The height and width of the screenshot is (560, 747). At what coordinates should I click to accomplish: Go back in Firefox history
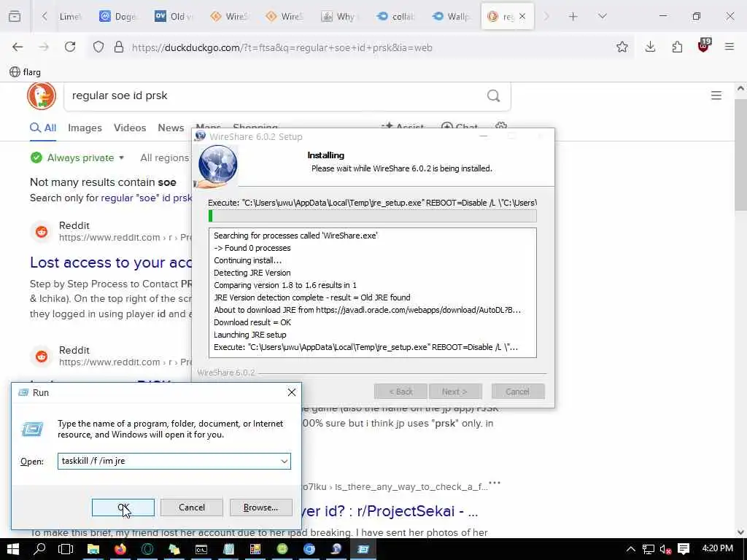pyautogui.click(x=18, y=47)
